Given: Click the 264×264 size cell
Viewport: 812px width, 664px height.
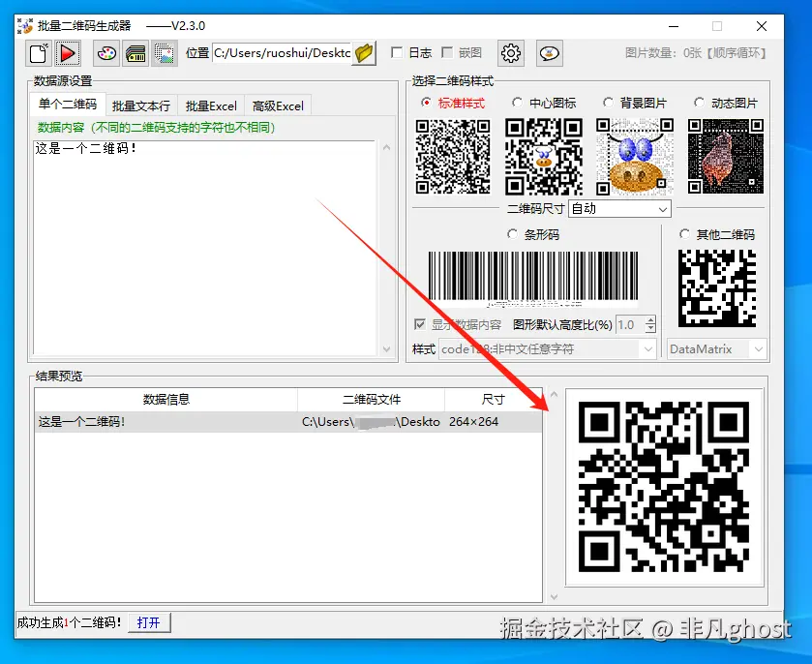Looking at the screenshot, I should pos(473,422).
